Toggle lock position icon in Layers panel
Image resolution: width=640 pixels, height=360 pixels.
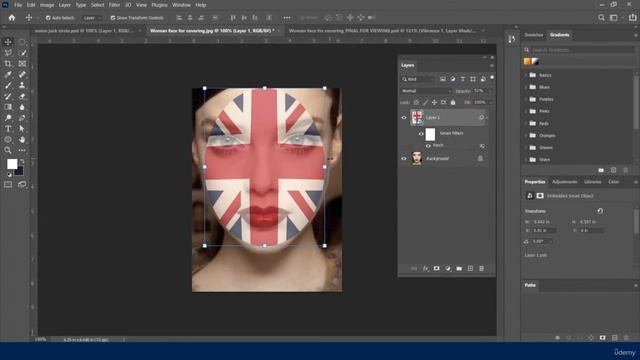pos(434,102)
